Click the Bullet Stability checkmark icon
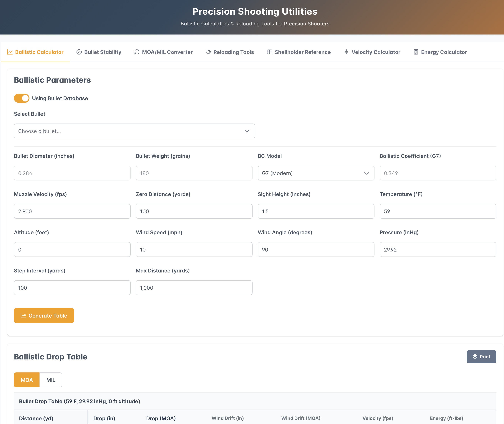 (x=79, y=52)
